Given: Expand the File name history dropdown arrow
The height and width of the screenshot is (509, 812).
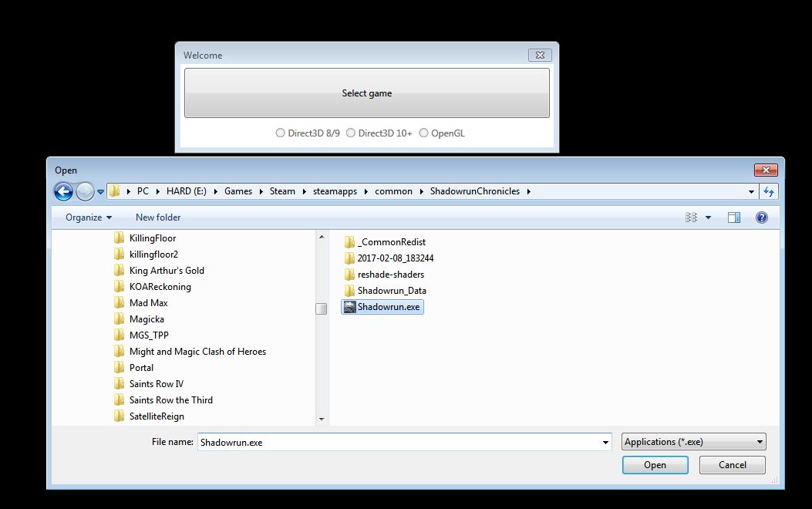Looking at the screenshot, I should coord(605,443).
